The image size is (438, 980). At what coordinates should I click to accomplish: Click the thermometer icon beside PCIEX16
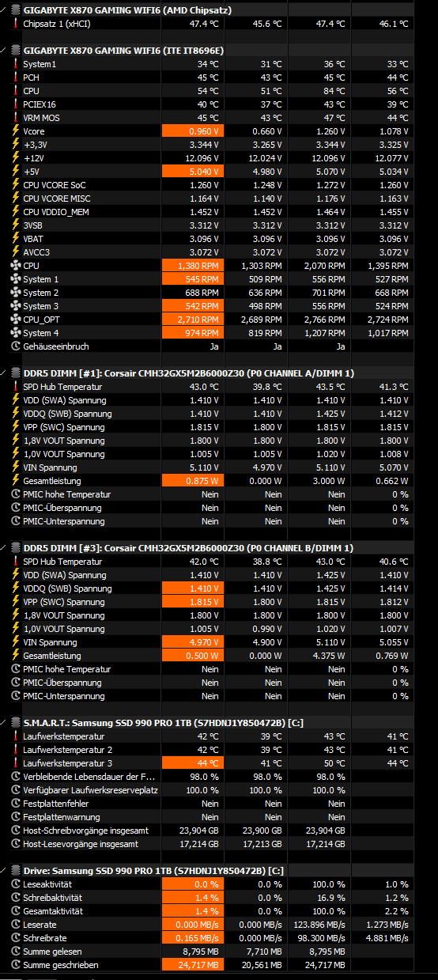point(16,104)
